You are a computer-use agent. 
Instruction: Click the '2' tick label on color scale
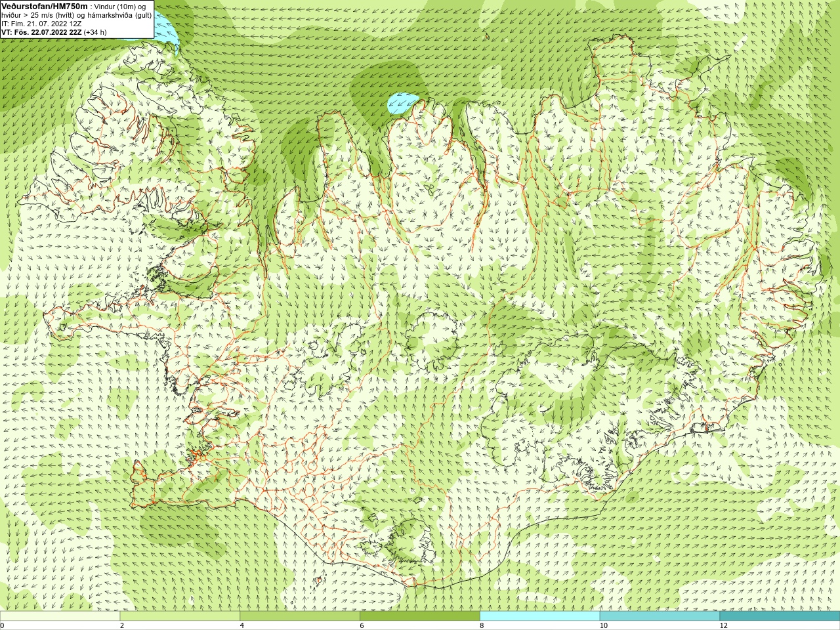click(122, 625)
